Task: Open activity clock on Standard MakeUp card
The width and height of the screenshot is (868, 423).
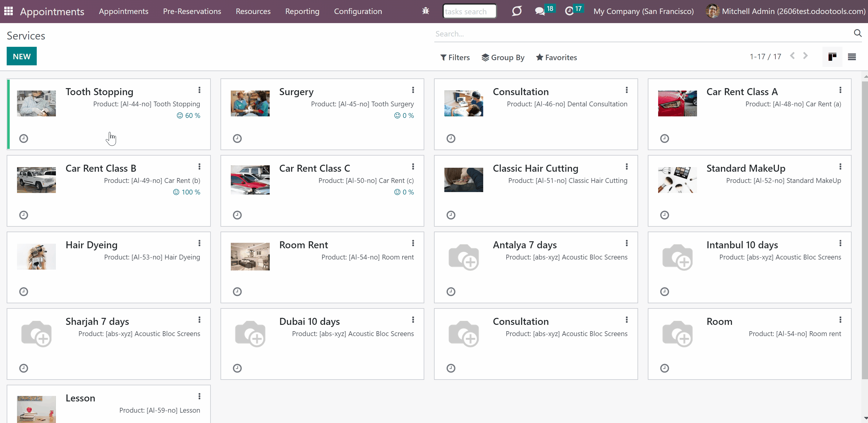Action: [x=664, y=215]
